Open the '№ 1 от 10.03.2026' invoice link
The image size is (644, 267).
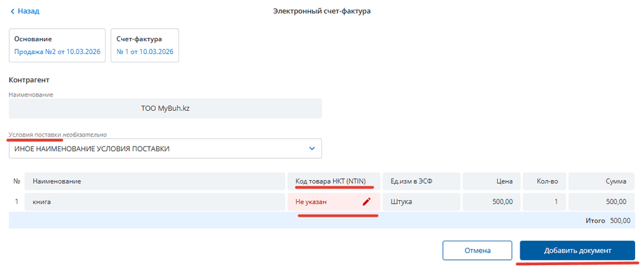(x=144, y=51)
